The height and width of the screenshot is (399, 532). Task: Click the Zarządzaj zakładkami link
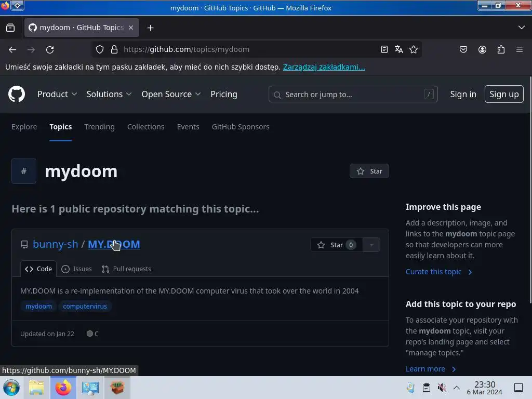point(324,67)
